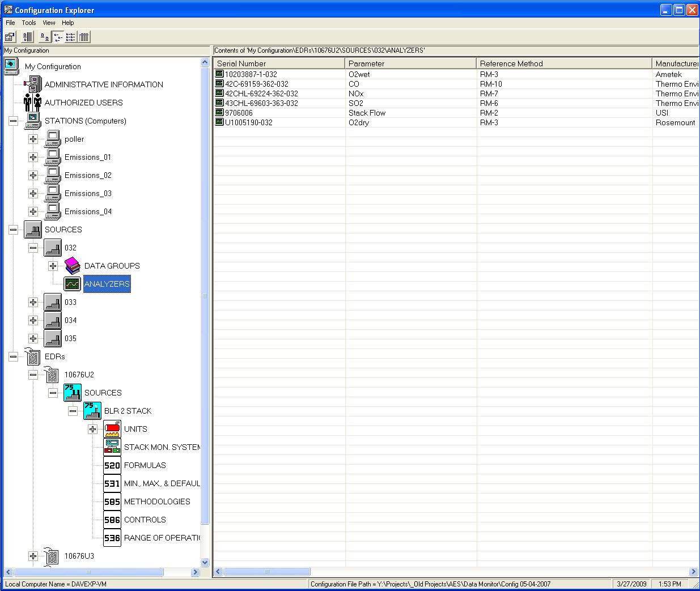The image size is (700, 591).
Task: Click the DATA GROUPS books icon
Action: tap(73, 266)
